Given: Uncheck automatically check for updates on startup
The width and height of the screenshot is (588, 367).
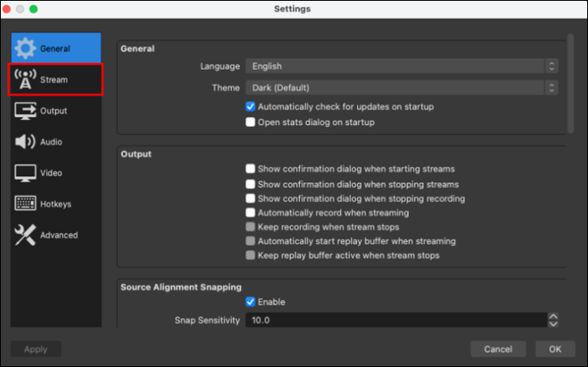Looking at the screenshot, I should 251,106.
